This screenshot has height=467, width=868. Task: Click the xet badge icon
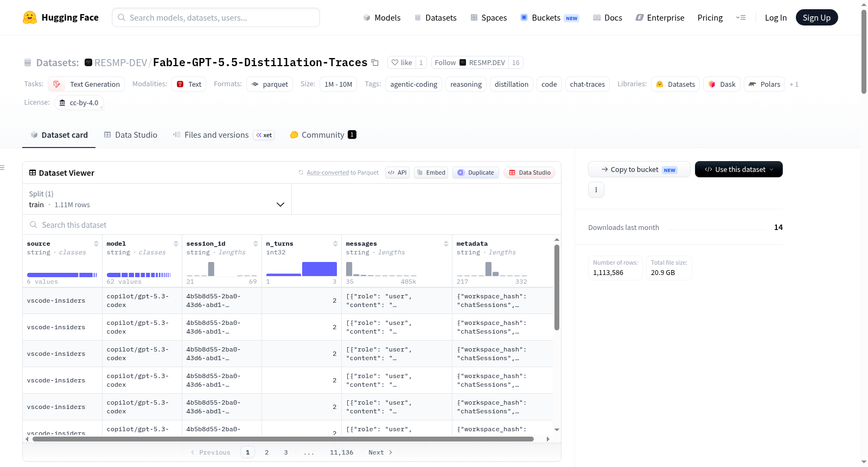tap(264, 135)
